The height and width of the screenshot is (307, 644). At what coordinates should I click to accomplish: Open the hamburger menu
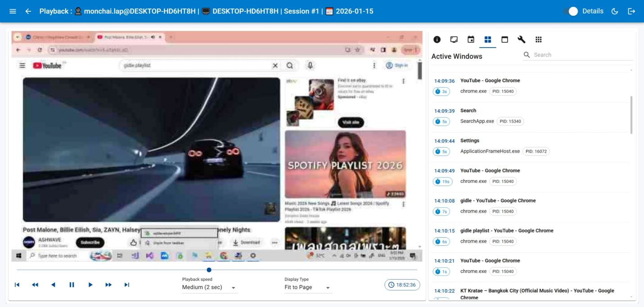pos(12,11)
